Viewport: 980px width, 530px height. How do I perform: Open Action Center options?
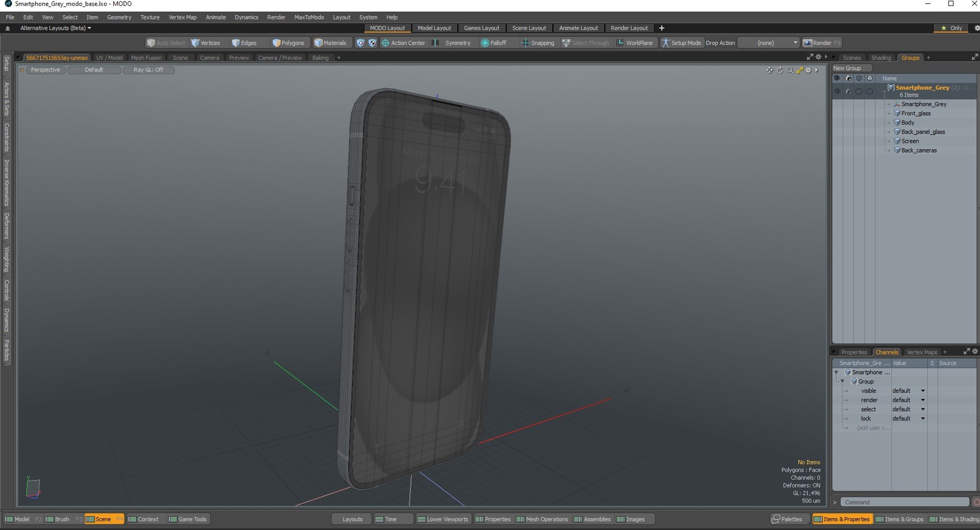point(403,43)
